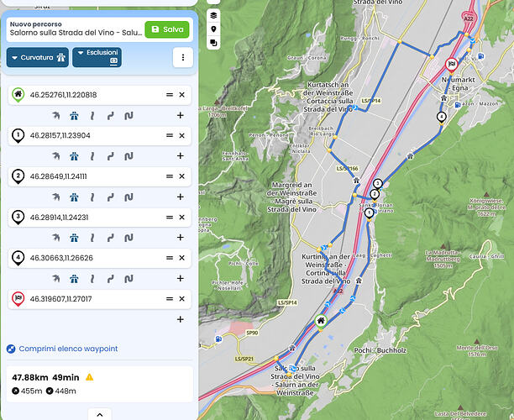Screen dimensions: 514x420
Task: Click the 47.88km distance summary
Action: coord(30,377)
